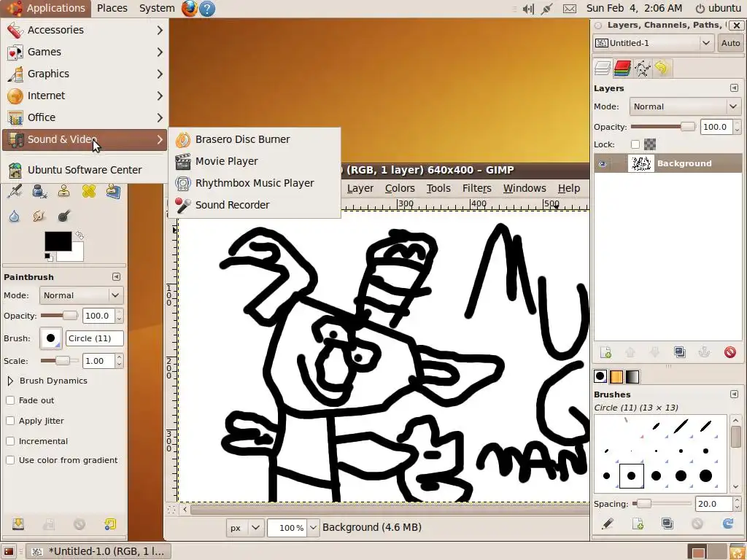This screenshot has height=560, width=747.
Task: Select the Heal tool bandage icon
Action: pyautogui.click(x=88, y=192)
